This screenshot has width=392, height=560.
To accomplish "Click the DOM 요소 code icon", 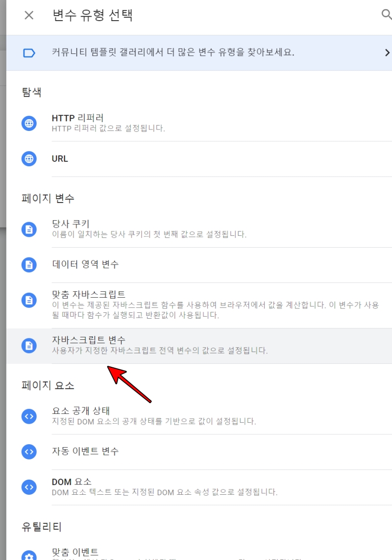I will (x=29, y=488).
